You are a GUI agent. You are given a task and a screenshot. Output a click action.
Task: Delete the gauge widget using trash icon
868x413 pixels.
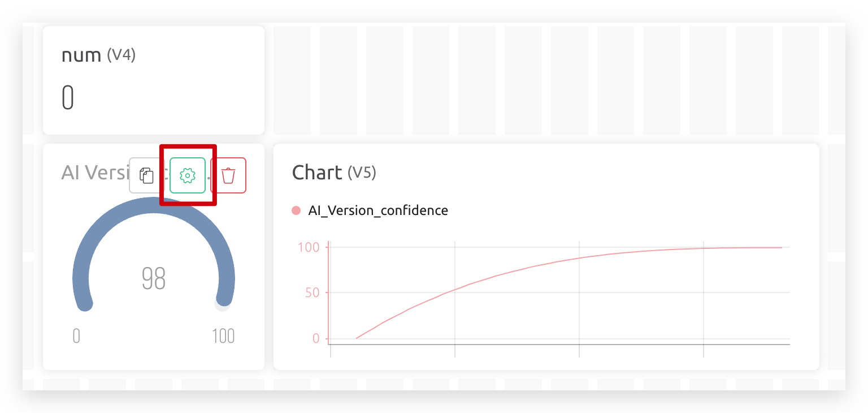click(x=228, y=175)
